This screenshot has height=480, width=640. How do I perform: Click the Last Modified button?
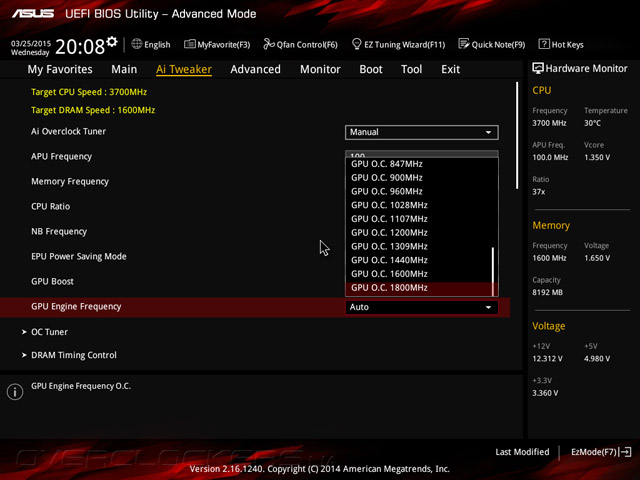522,452
